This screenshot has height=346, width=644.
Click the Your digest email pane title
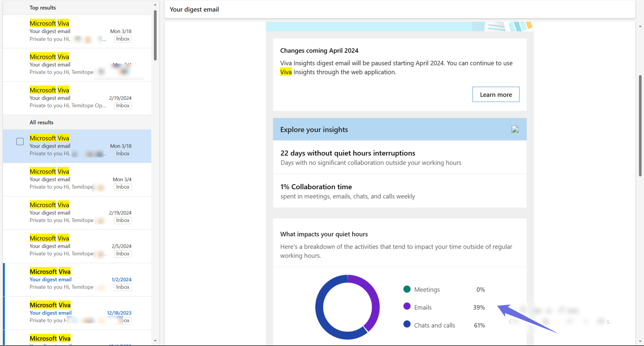click(194, 9)
